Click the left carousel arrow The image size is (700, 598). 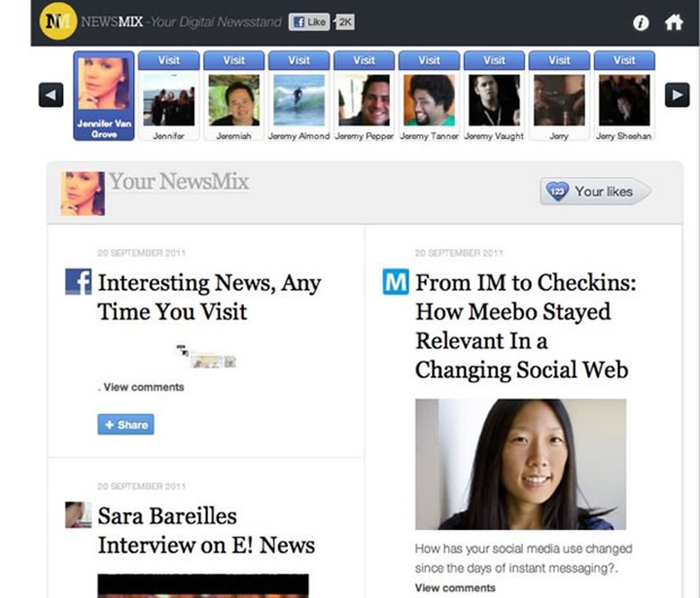[x=51, y=95]
